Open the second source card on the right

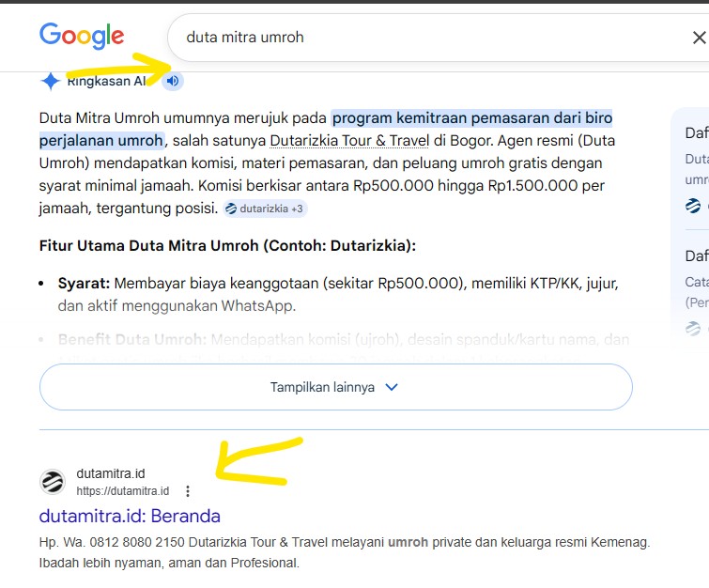pyautogui.click(x=695, y=282)
